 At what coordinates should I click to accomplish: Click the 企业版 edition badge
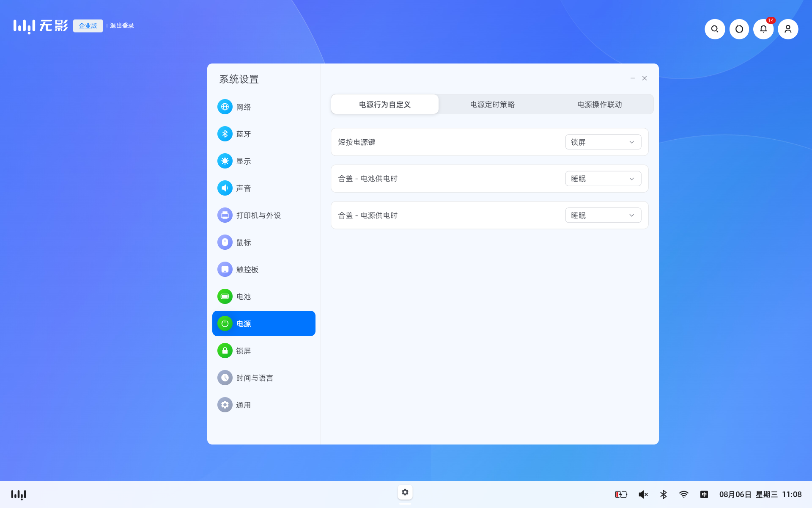click(x=88, y=25)
